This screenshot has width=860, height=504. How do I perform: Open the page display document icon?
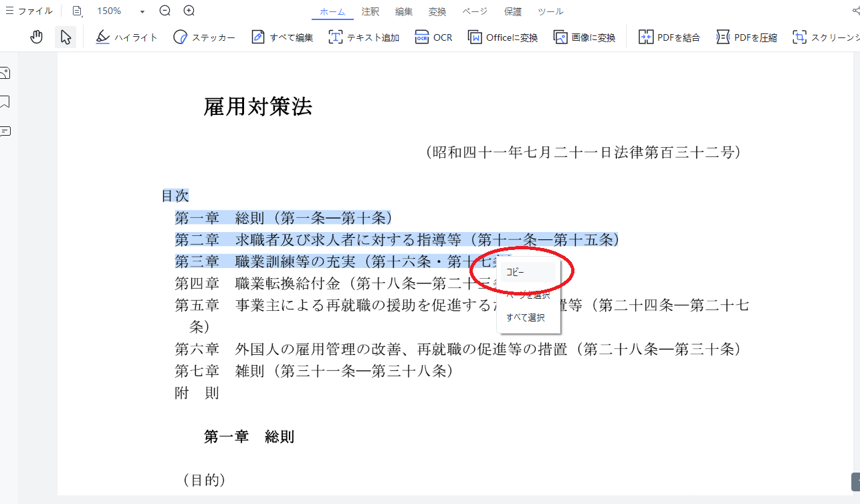pos(78,11)
